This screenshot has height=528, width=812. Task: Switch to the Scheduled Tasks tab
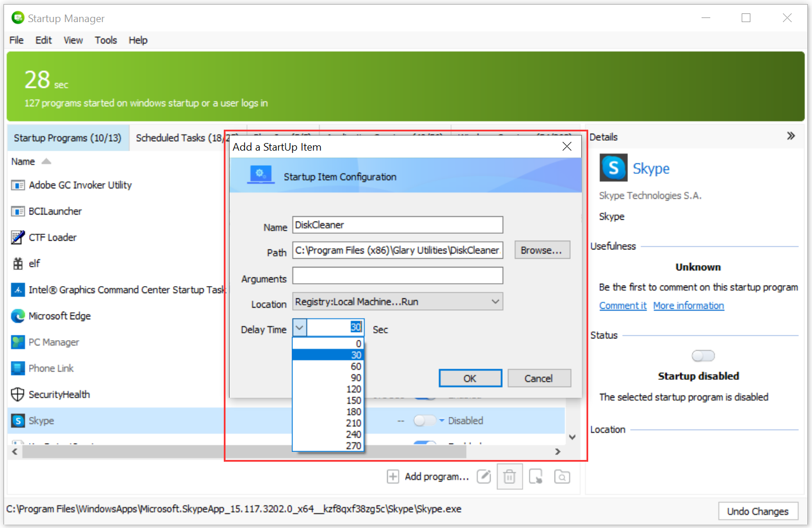pos(178,138)
